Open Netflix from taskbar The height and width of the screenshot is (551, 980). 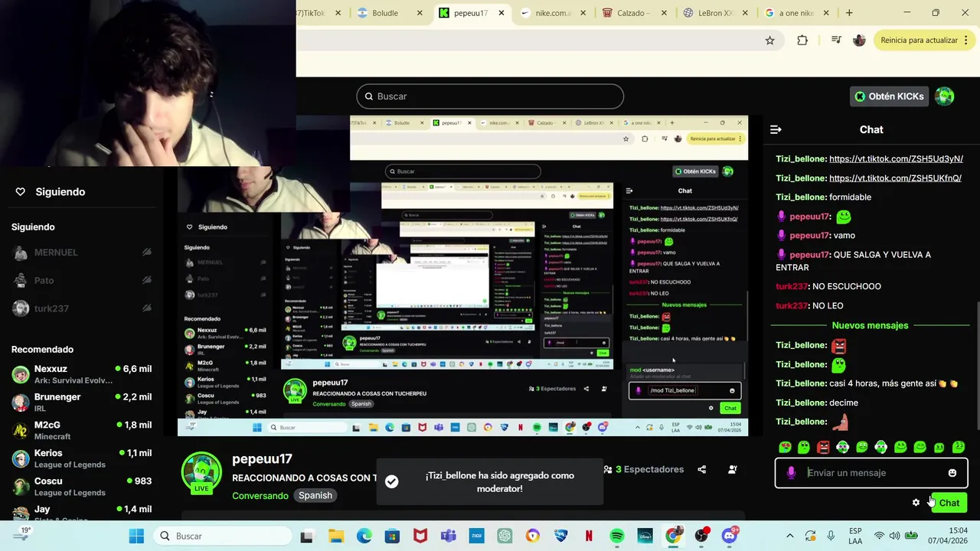589,536
